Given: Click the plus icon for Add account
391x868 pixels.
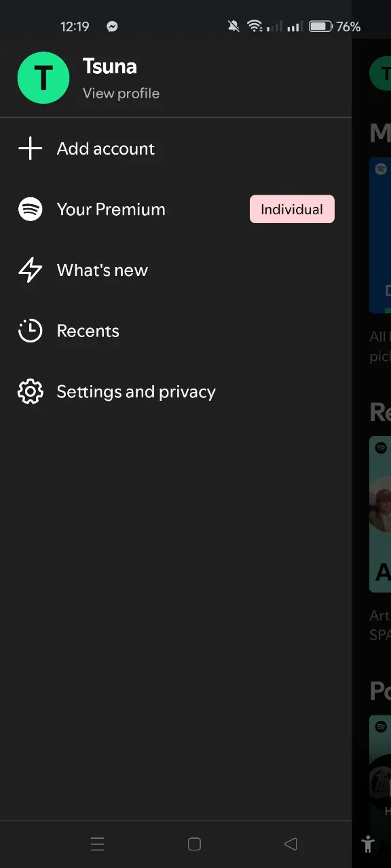Looking at the screenshot, I should (x=30, y=149).
